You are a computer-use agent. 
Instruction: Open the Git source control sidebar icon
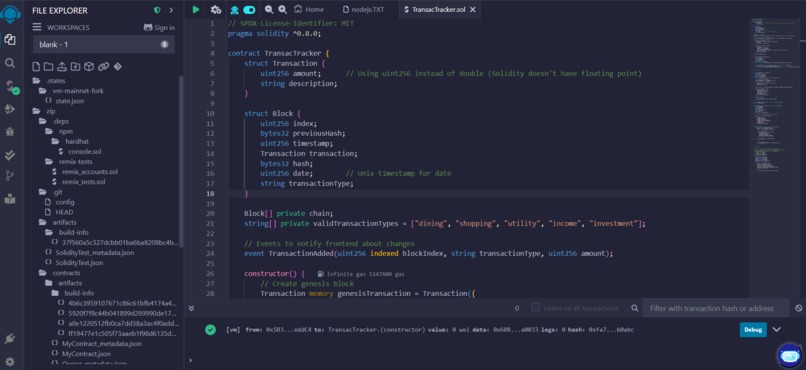pyautogui.click(x=9, y=176)
